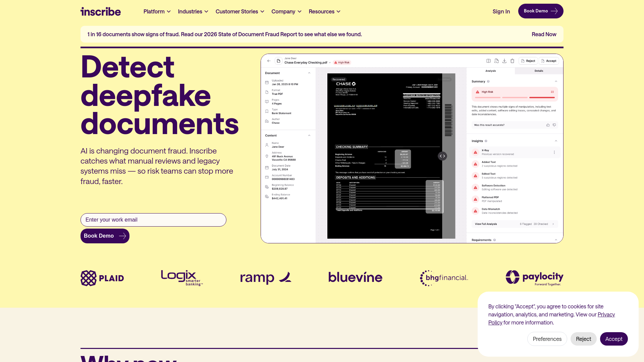This screenshot has height=362, width=644.
Task: Collapse the Content section
Action: (309, 136)
